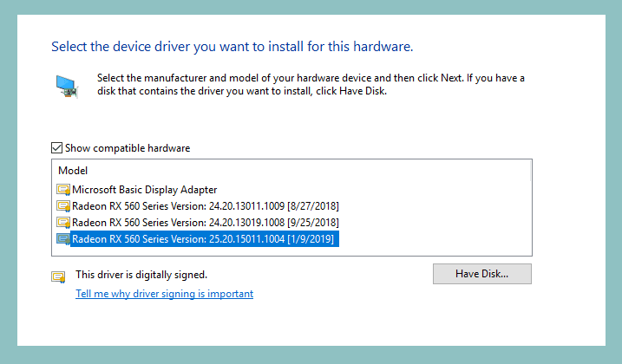Image resolution: width=622 pixels, height=364 pixels.
Task: Click certificate icon next to 8/27/2018 driver
Action: coord(63,206)
